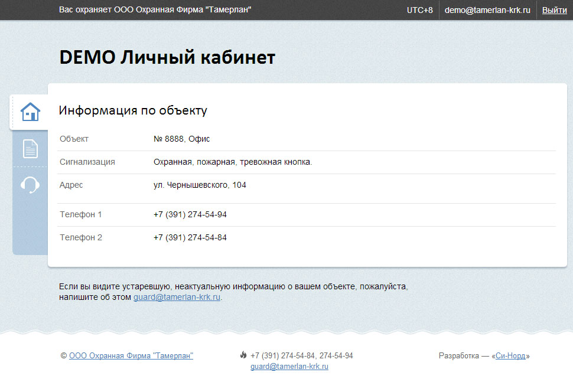This screenshot has width=573, height=392.
Task: Click Телефон 1 number ending 54-94
Action: click(190, 215)
